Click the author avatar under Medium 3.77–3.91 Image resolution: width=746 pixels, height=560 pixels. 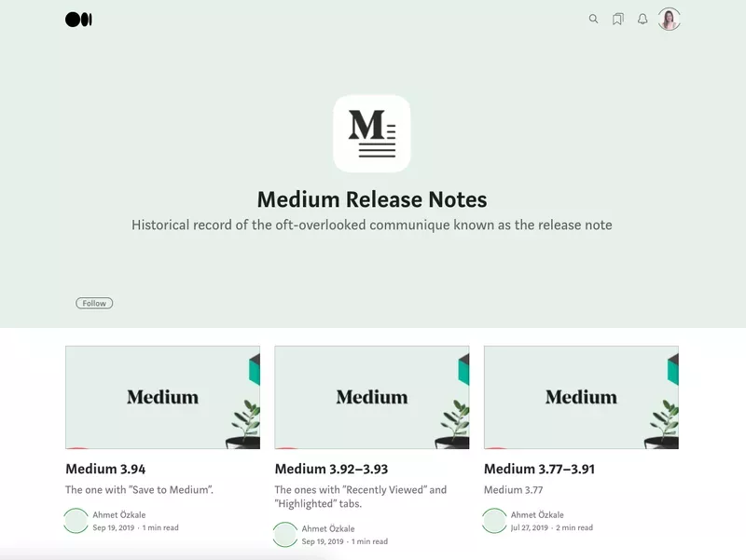pos(492,520)
